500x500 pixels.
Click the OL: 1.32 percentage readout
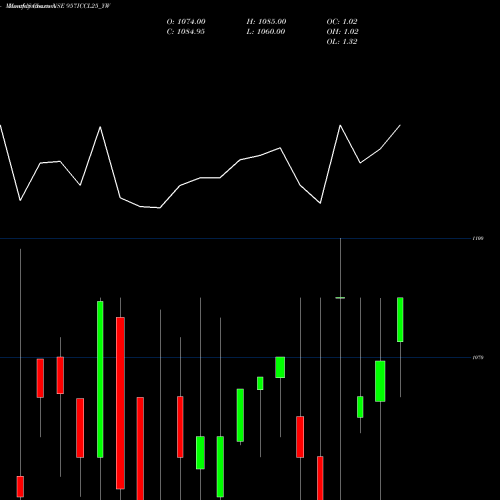tap(342, 42)
